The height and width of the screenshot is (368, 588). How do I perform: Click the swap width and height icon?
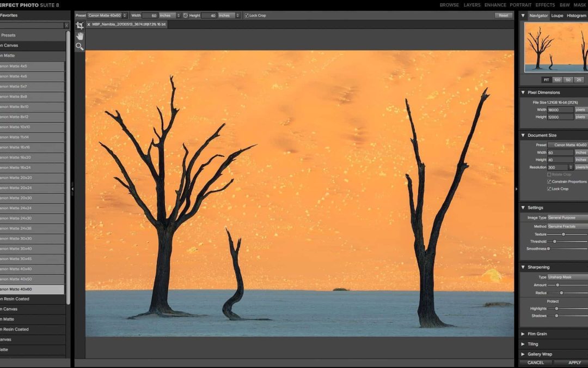pyautogui.click(x=185, y=15)
